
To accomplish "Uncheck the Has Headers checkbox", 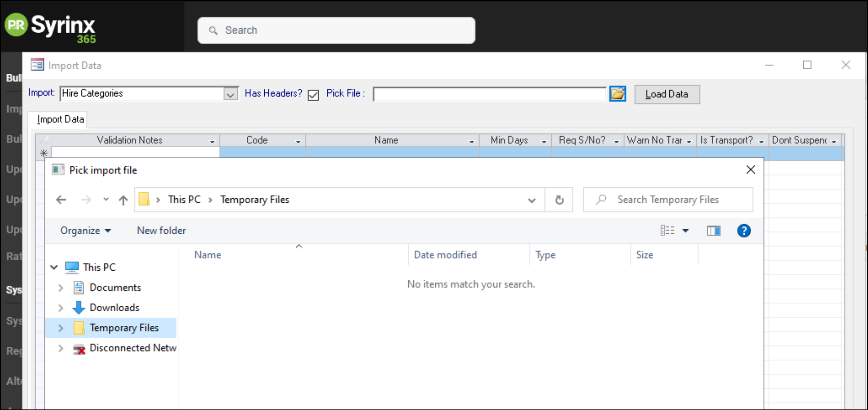I will [x=313, y=95].
